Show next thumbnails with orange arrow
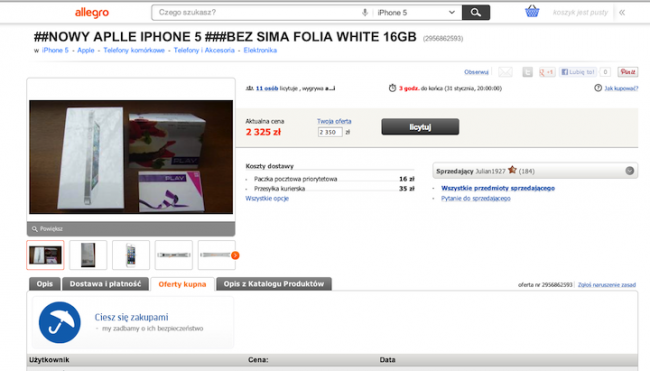This screenshot has height=371, width=650. coord(235,255)
